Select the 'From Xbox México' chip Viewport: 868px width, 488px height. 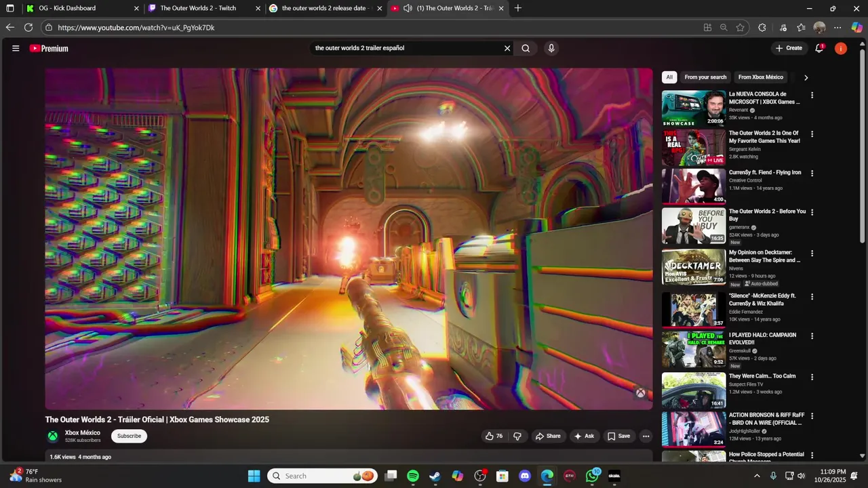tap(761, 77)
